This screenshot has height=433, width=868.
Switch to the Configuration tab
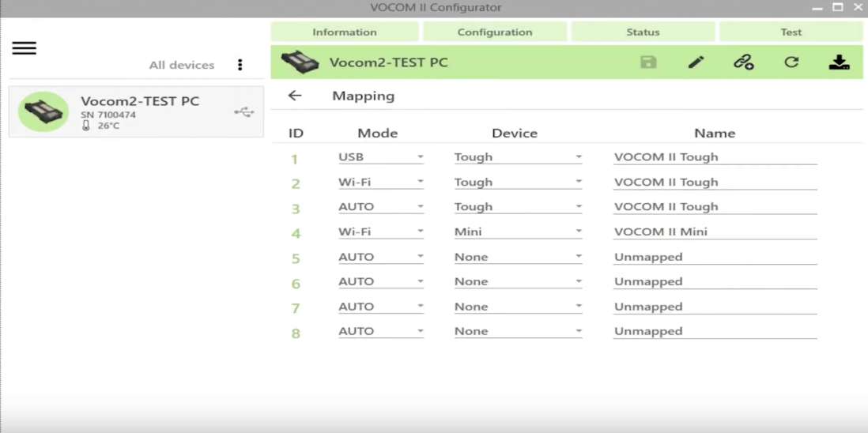pos(495,32)
